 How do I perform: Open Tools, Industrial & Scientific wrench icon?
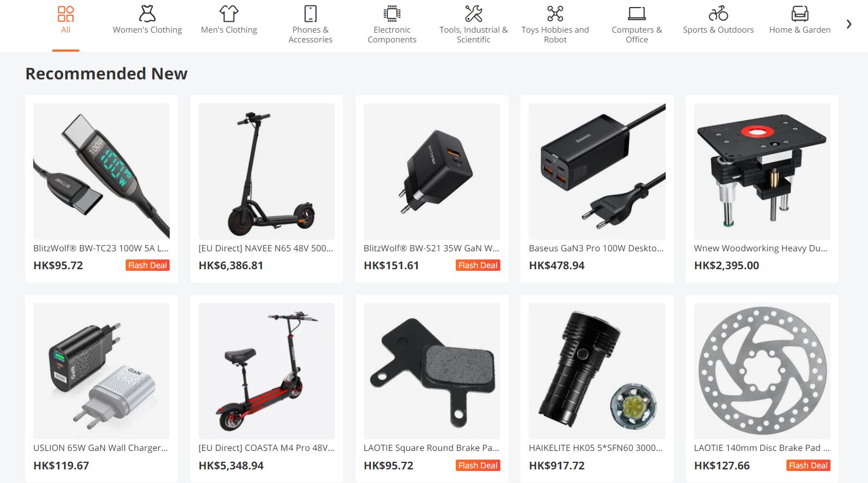point(474,14)
